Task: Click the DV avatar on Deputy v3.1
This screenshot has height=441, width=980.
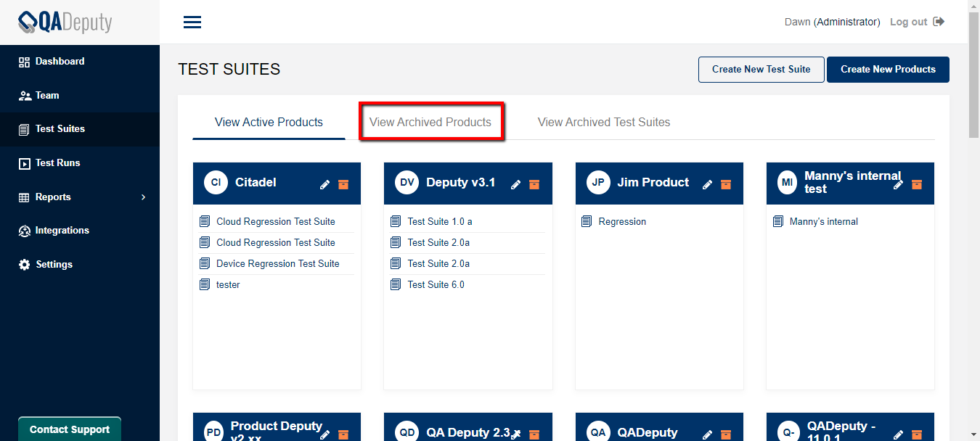Action: [x=407, y=183]
